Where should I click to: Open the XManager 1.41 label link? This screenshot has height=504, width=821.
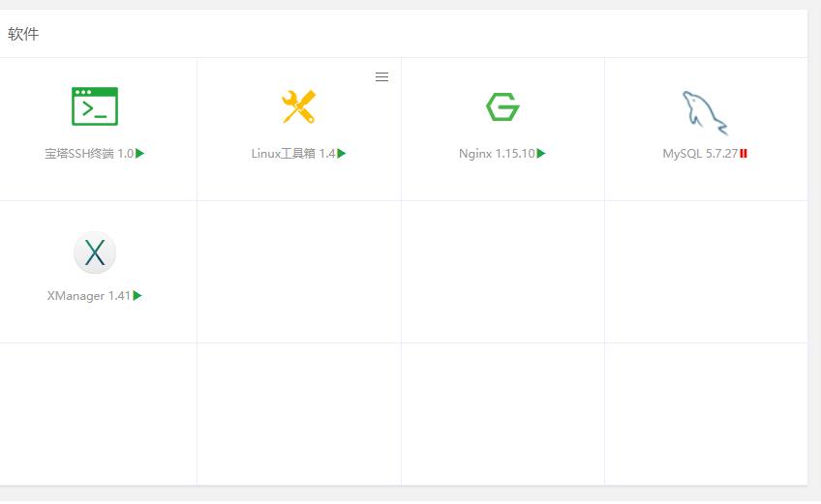point(88,296)
